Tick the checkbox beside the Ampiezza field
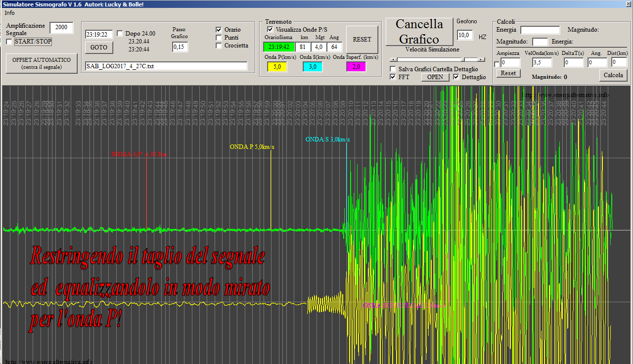 (497, 64)
